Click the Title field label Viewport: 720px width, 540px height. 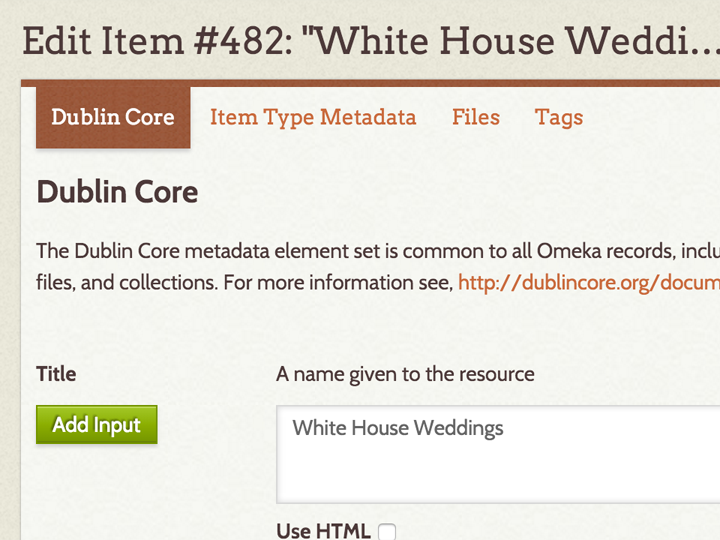click(56, 374)
